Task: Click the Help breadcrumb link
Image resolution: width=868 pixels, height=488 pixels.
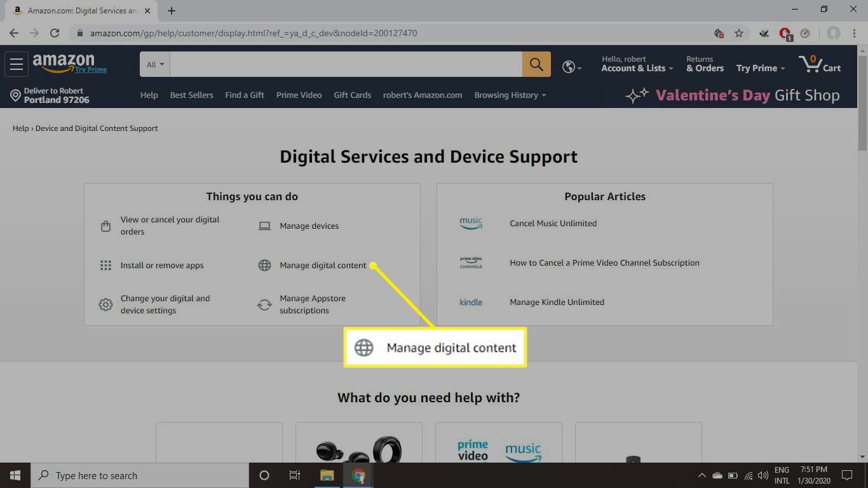Action: click(21, 128)
